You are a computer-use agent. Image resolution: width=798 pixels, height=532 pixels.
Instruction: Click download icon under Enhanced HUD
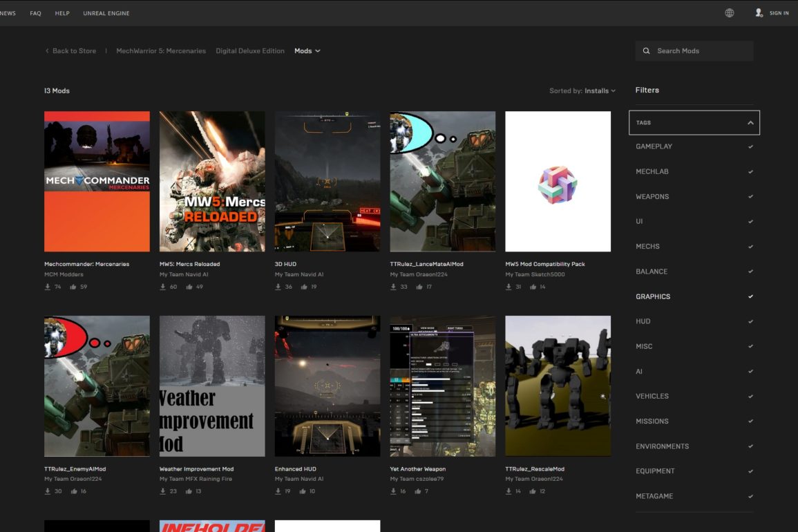(278, 491)
